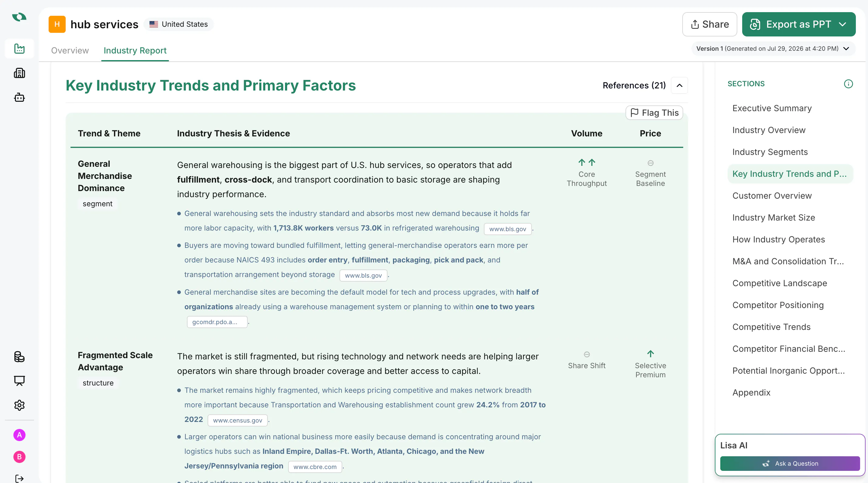The height and width of the screenshot is (483, 868).
Task: Click the Share Shift neutral indicator
Action: [587, 355]
